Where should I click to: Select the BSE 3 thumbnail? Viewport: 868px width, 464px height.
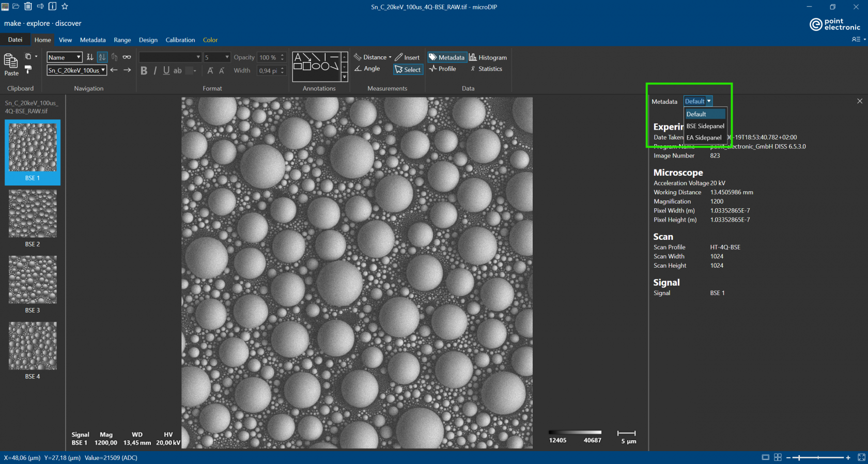pos(33,285)
